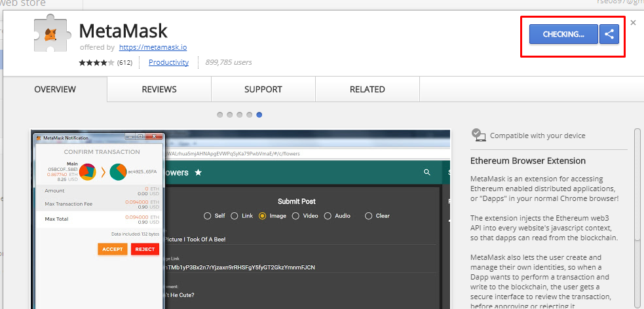Click the MetaMask fox extension icon

pos(50,33)
